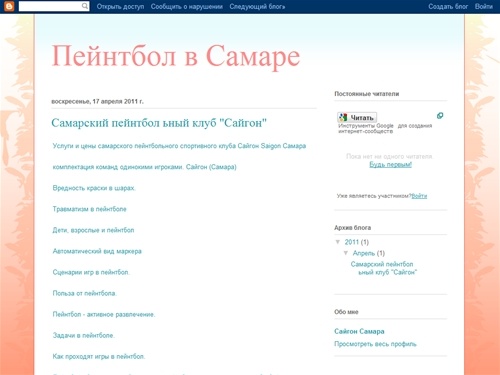Screen dimensions: 500x375
Task: Click Сообщить о нарушении in navbar
Action: click(187, 7)
